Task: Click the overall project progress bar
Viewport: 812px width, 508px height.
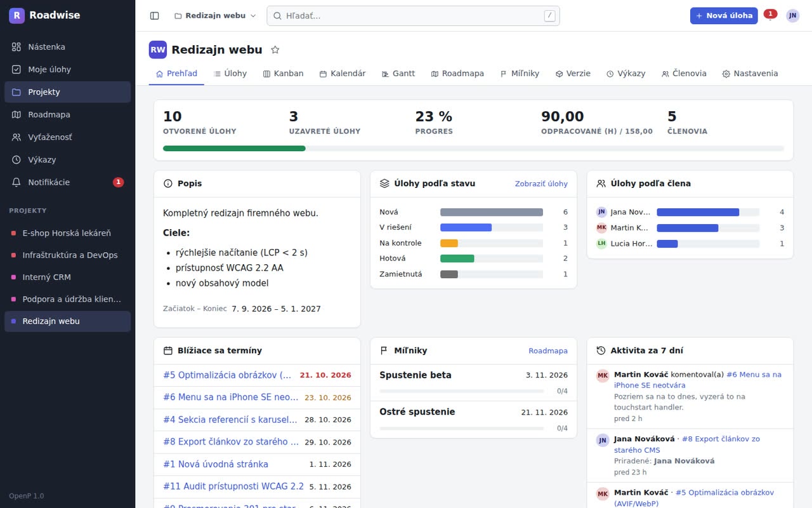Action: (x=473, y=149)
